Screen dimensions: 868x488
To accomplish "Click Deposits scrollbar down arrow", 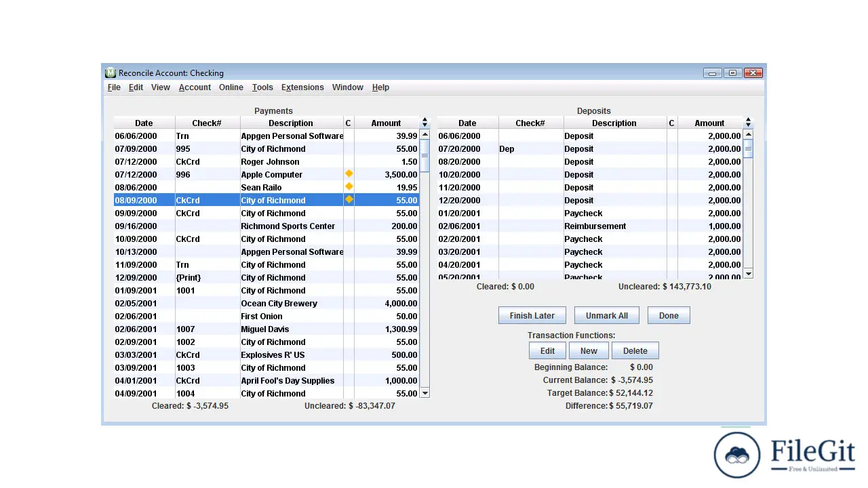I will click(x=749, y=273).
